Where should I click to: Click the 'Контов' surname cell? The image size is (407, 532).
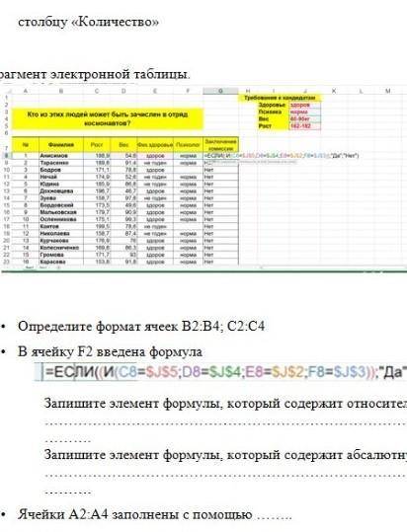click(x=61, y=226)
